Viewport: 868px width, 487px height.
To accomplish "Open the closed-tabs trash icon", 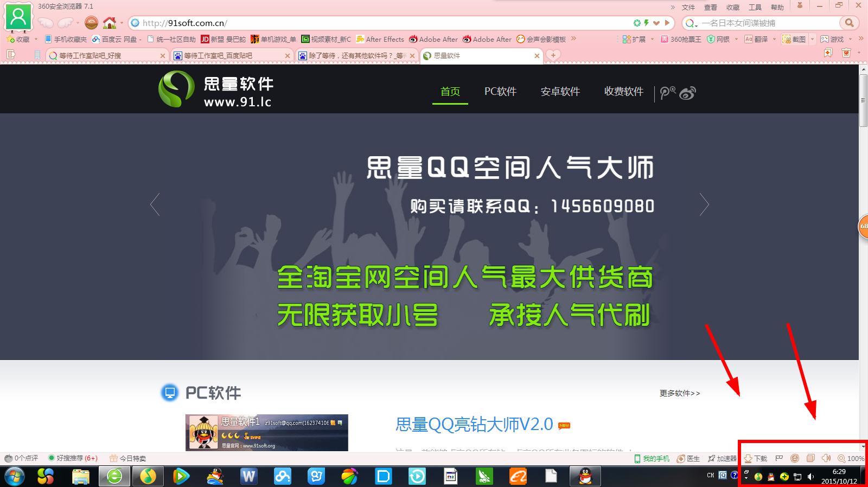I will [846, 53].
